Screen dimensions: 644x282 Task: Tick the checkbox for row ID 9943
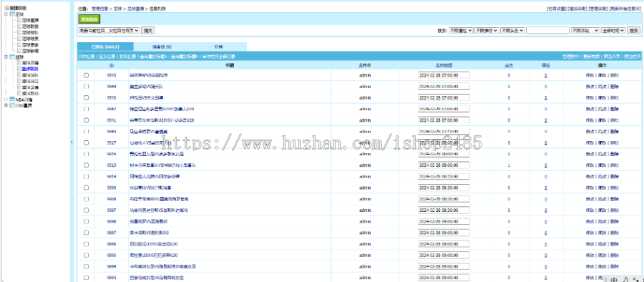click(x=87, y=98)
